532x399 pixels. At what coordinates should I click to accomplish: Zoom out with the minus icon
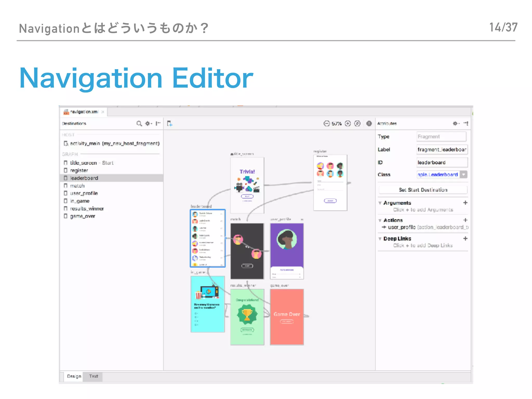coord(327,123)
